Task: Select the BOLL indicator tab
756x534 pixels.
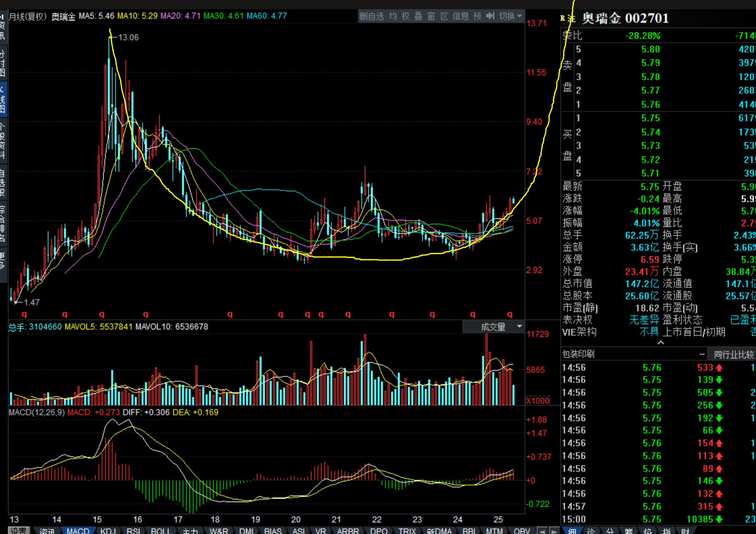Action: (161, 531)
